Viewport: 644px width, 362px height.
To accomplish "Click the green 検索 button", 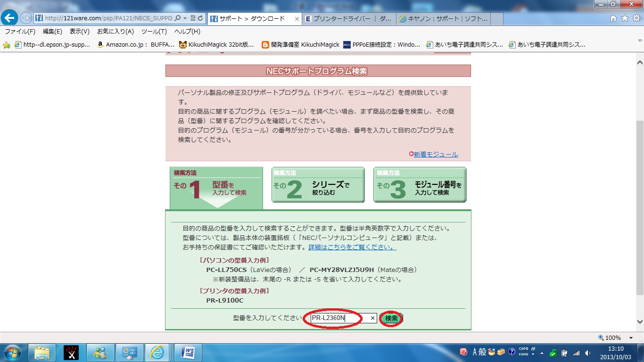I will [391, 318].
